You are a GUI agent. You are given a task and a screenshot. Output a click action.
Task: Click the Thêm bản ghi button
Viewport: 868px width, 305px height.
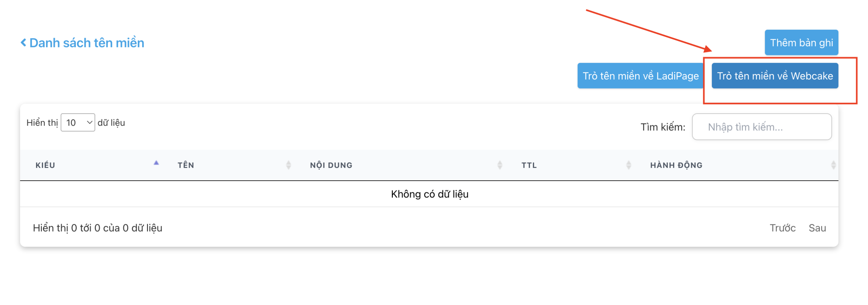coord(801,43)
